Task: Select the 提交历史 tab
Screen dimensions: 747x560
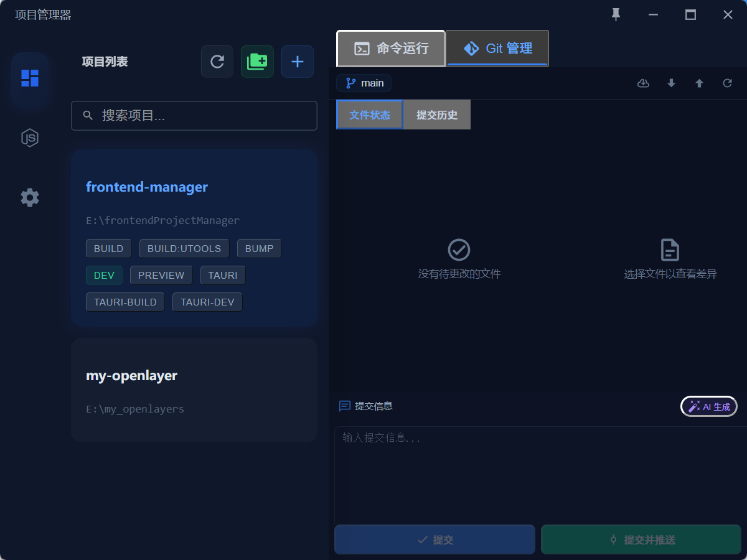Action: coord(437,114)
